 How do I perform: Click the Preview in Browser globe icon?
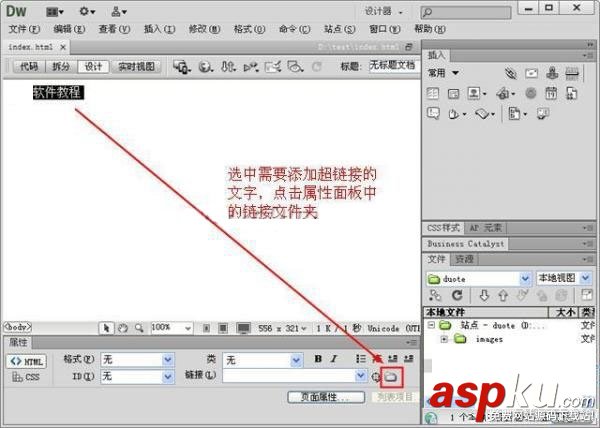point(205,67)
